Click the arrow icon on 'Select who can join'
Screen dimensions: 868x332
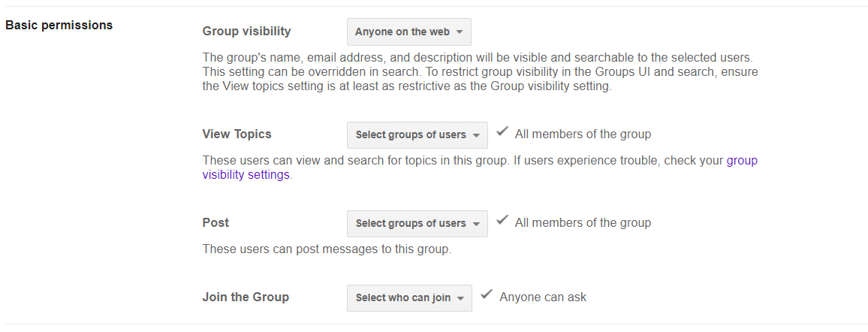click(460, 298)
